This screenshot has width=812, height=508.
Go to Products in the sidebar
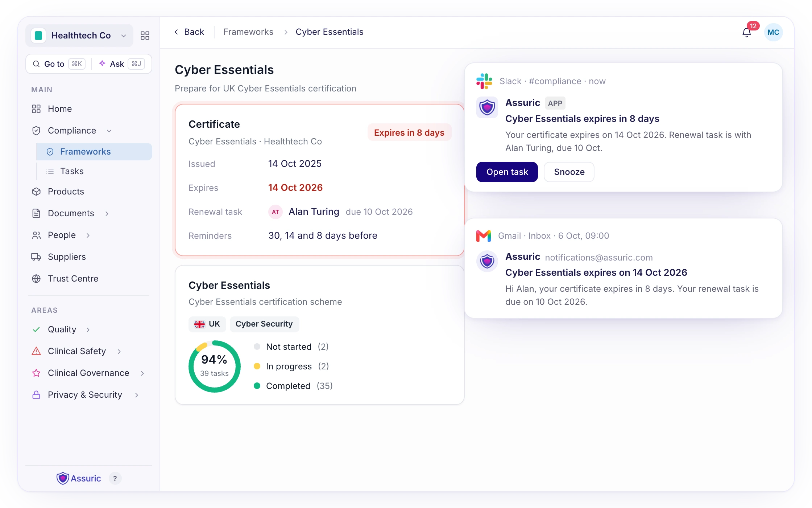[89, 192]
